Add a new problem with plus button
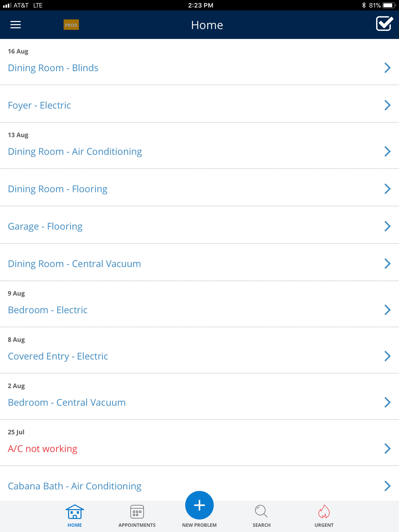Viewport: 399px width, 532px height. pyautogui.click(x=199, y=505)
